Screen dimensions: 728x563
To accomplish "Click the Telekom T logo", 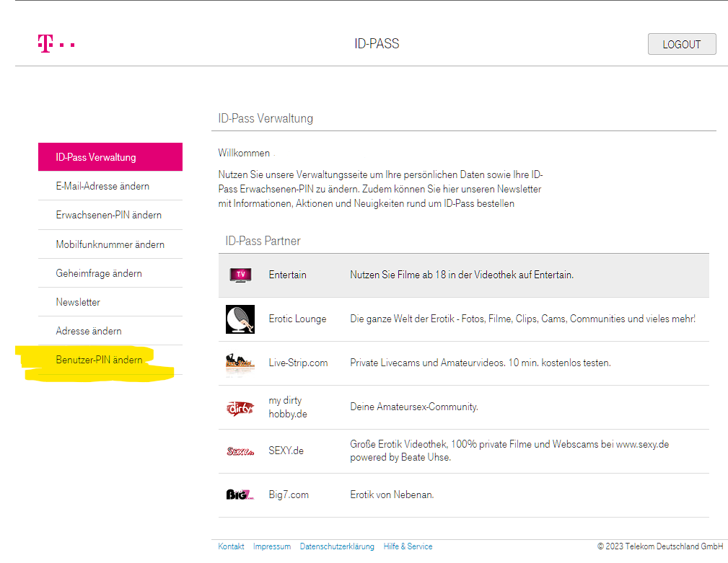I will (x=56, y=44).
